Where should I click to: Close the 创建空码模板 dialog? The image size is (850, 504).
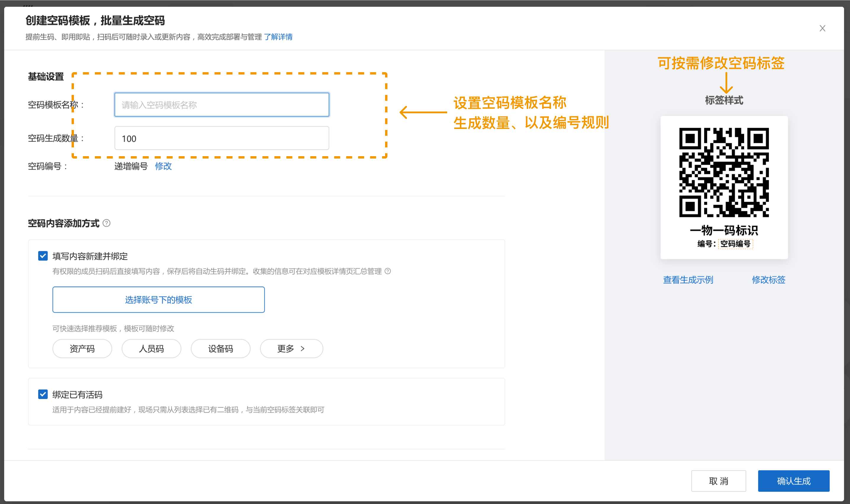(x=822, y=28)
